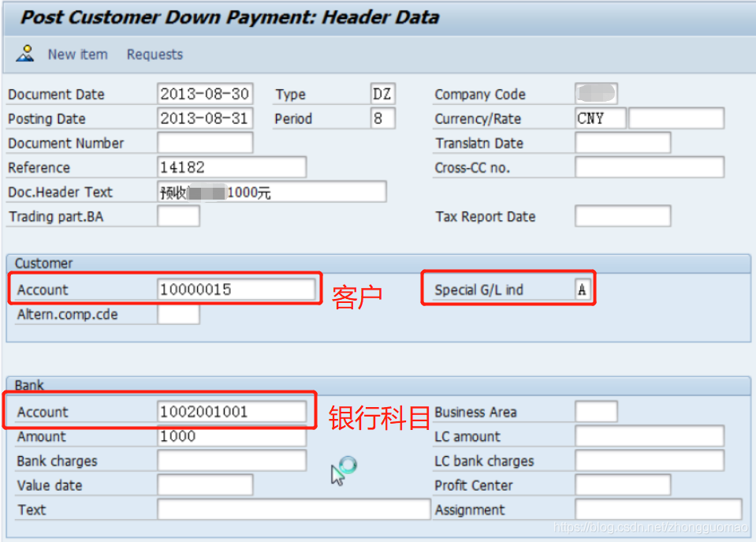Click the Posting Date field
This screenshot has height=542, width=756.
(x=205, y=118)
